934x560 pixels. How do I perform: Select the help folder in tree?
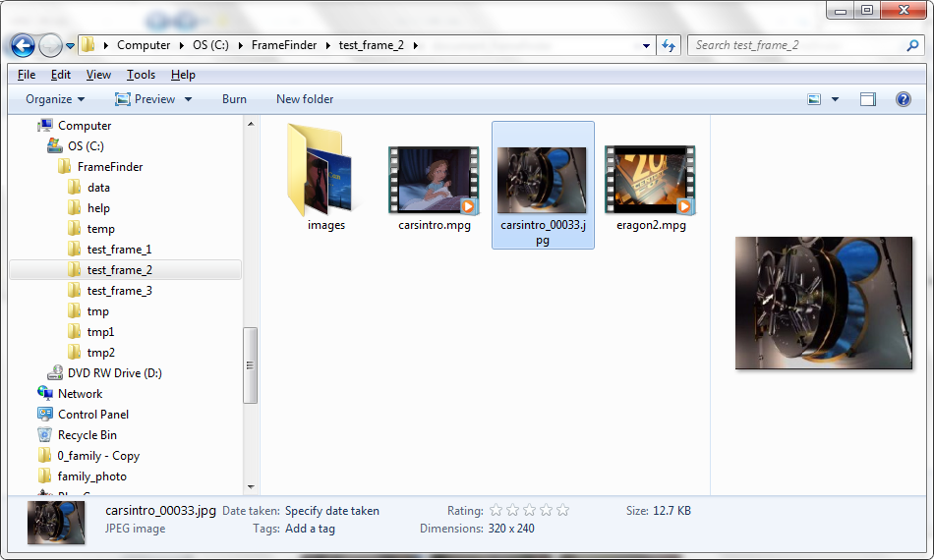[98, 208]
